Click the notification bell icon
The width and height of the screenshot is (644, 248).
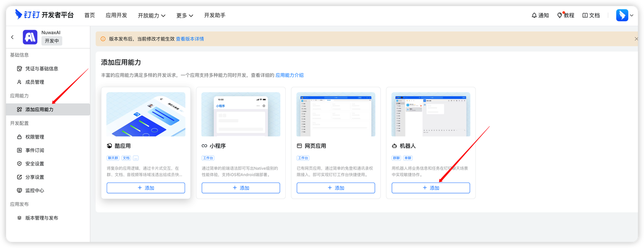coord(534,16)
